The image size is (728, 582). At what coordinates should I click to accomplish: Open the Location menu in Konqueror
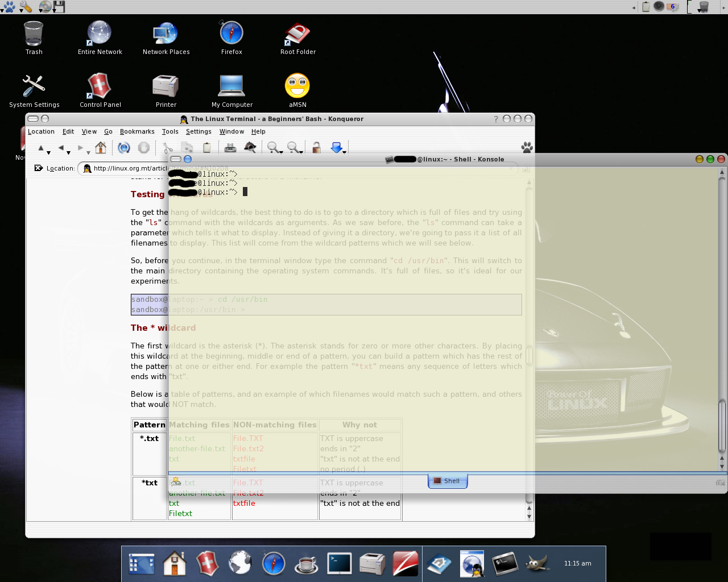[x=41, y=131]
